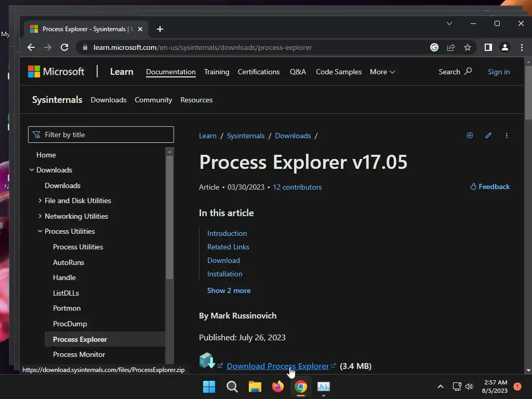Click Download Process Explorer link

click(278, 366)
